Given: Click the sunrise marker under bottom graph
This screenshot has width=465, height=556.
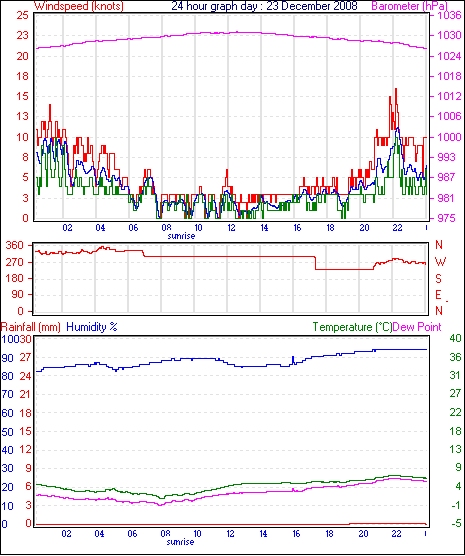Looking at the screenshot, I should point(180,542).
